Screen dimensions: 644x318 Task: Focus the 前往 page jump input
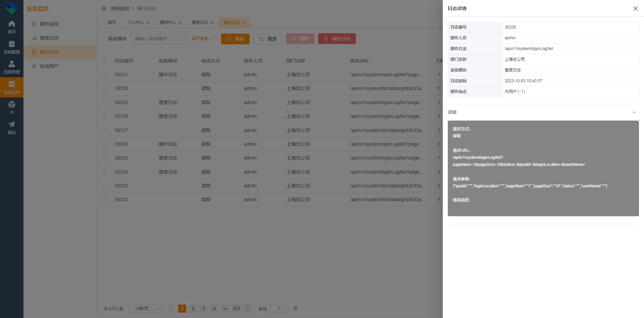279,309
